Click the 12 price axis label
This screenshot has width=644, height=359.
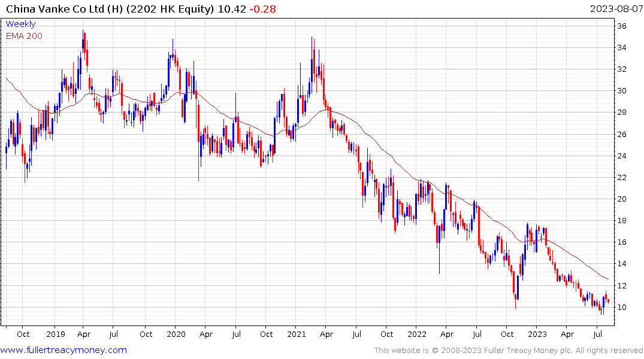coord(622,285)
